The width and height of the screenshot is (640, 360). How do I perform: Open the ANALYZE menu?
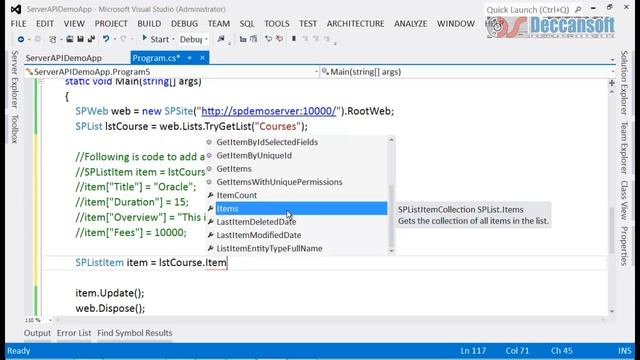click(x=410, y=24)
